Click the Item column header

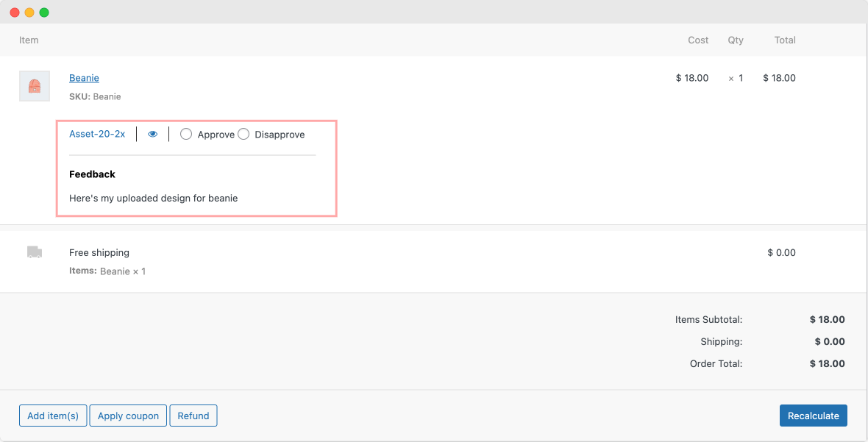point(29,40)
